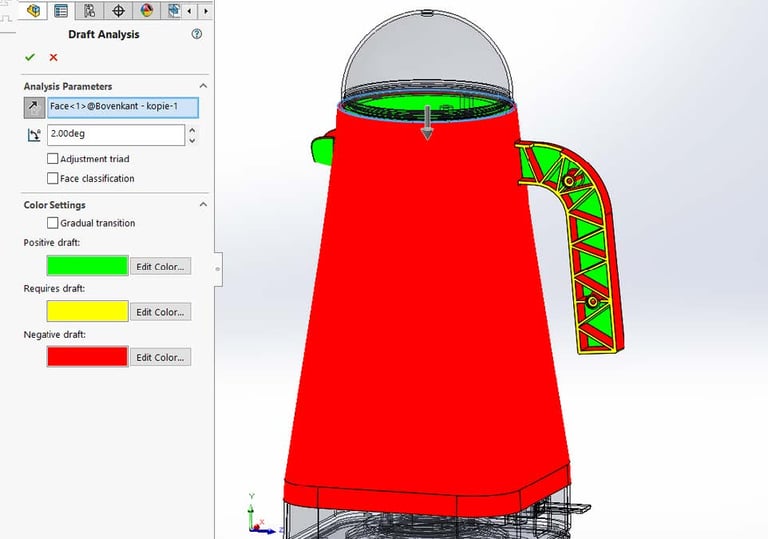Collapse the Color Settings section
The height and width of the screenshot is (539, 768).
[x=203, y=205]
